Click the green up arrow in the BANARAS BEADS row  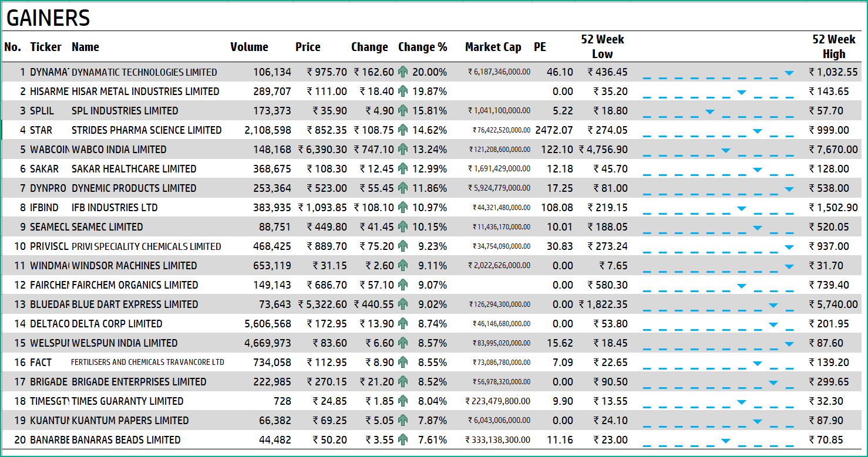(403, 439)
